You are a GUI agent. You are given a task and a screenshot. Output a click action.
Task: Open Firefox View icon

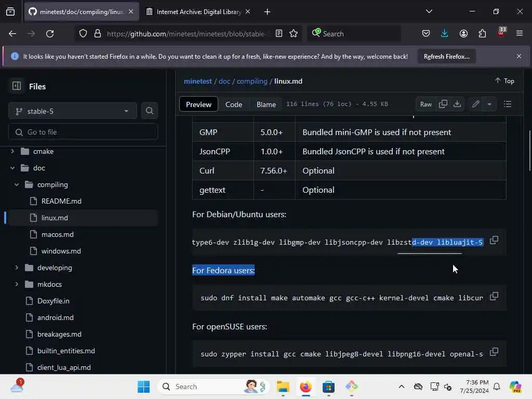pyautogui.click(x=10, y=11)
